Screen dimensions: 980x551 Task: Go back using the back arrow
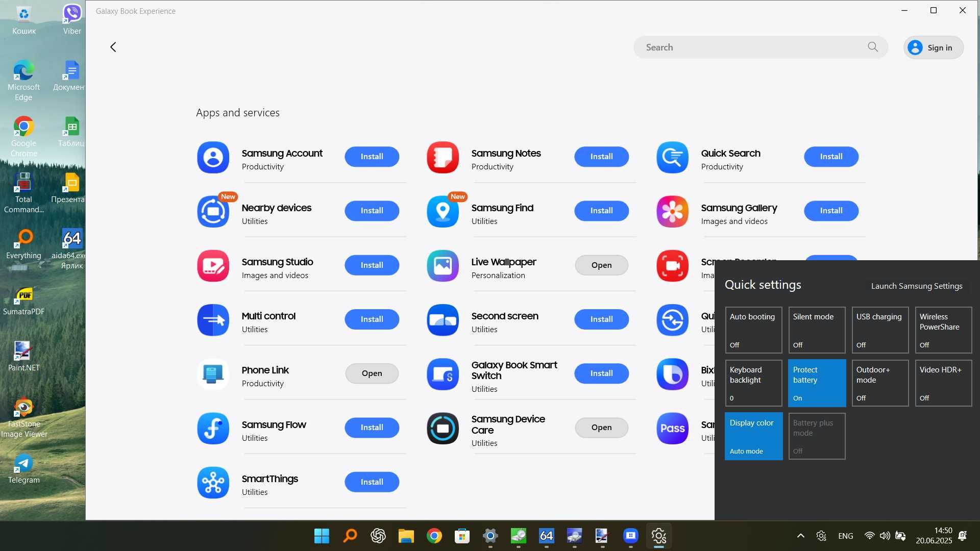point(113,47)
